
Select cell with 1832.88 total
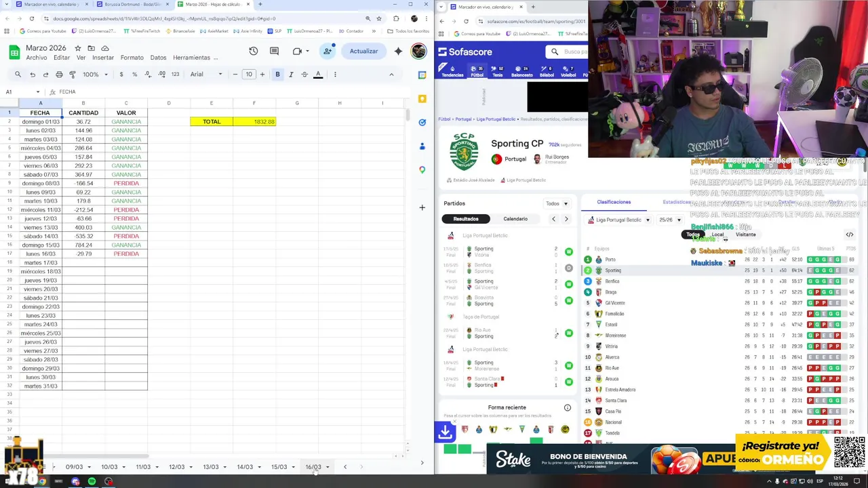click(x=254, y=121)
